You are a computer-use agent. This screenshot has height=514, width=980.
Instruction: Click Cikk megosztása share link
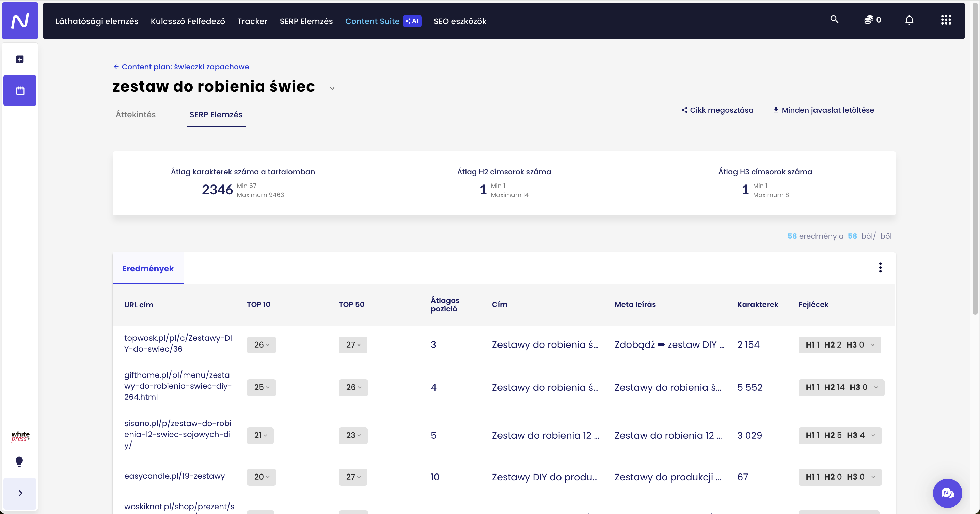[717, 110]
